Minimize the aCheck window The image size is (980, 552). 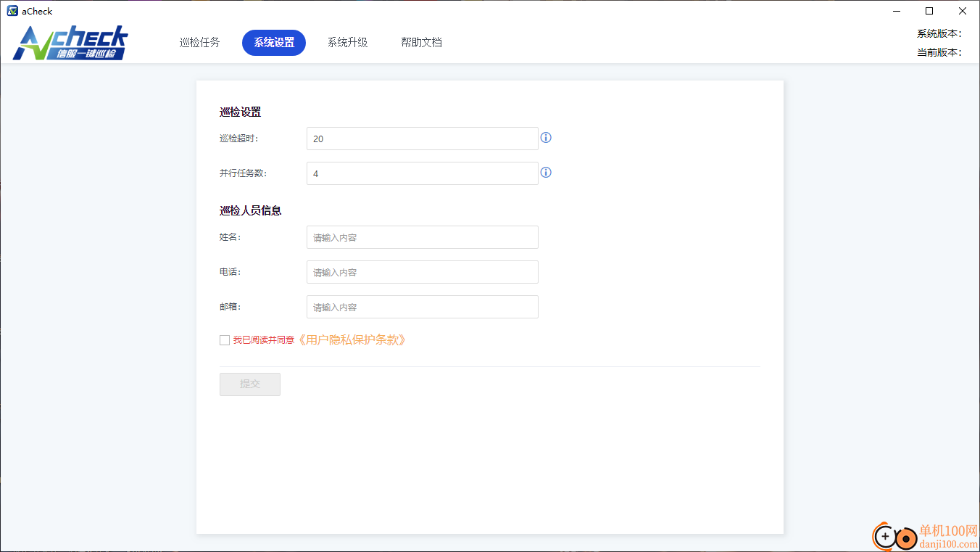[x=897, y=11]
